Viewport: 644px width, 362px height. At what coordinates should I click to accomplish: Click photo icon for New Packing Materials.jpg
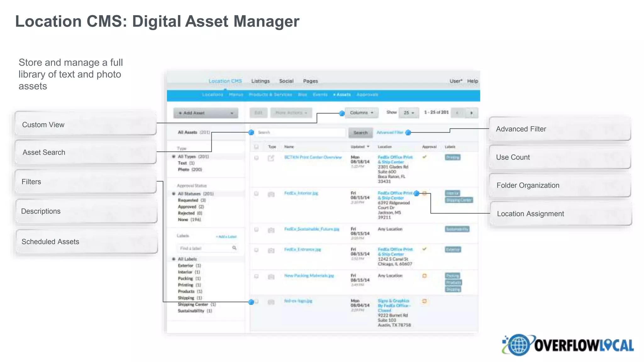(271, 277)
